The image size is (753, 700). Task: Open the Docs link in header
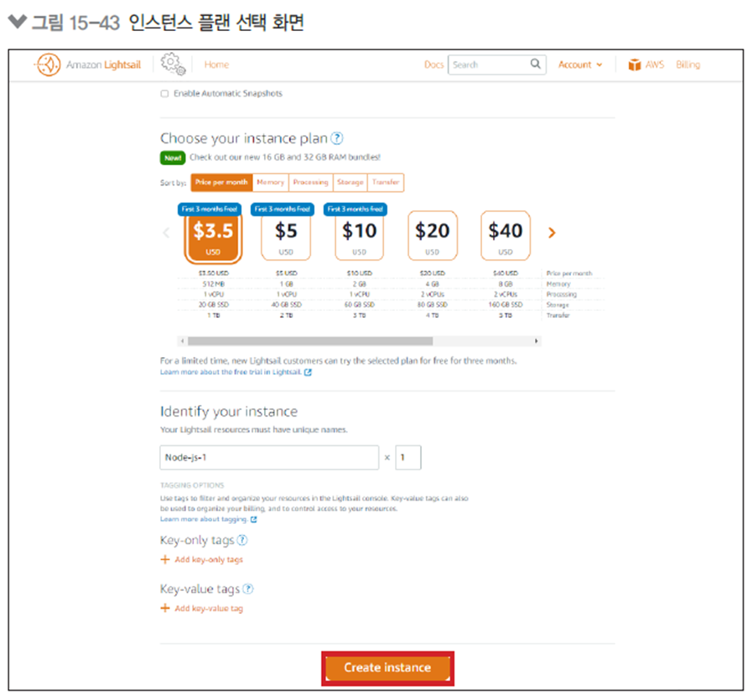[434, 65]
